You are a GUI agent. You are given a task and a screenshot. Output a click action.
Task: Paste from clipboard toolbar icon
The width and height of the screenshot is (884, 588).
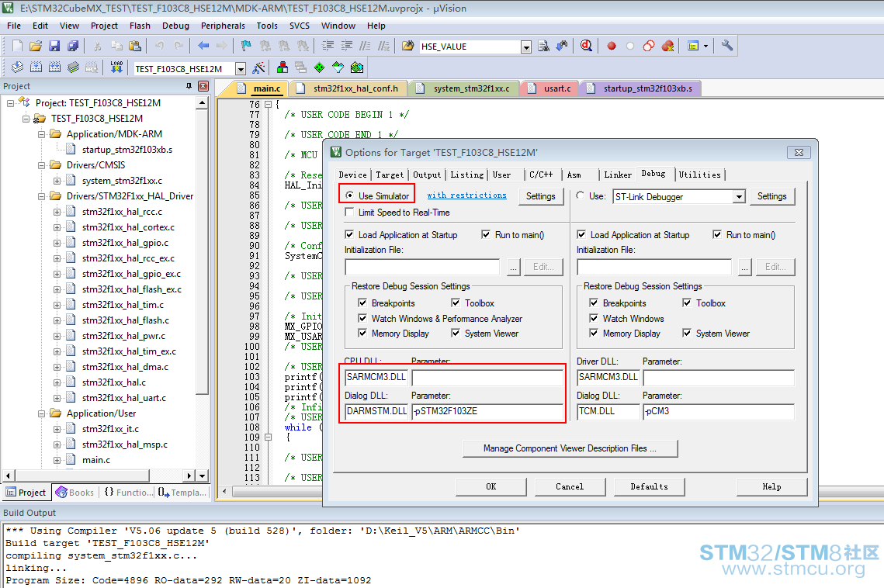click(x=135, y=47)
